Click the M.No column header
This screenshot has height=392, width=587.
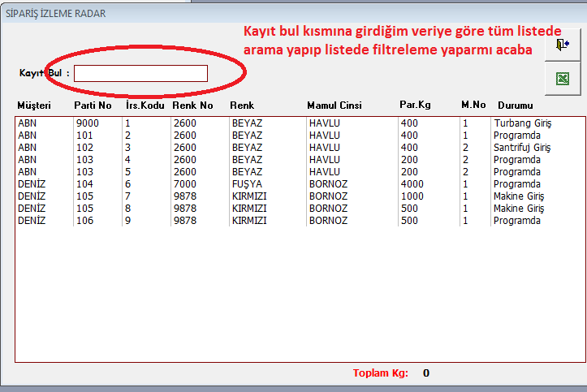tap(473, 106)
